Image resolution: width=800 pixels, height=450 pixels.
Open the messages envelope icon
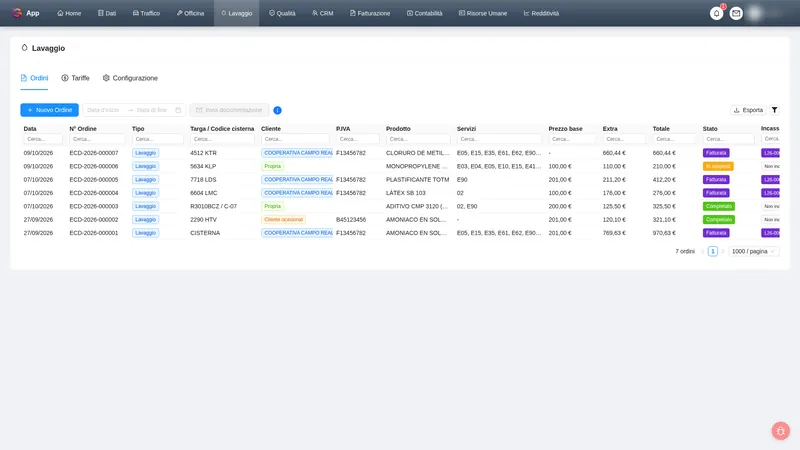(736, 13)
